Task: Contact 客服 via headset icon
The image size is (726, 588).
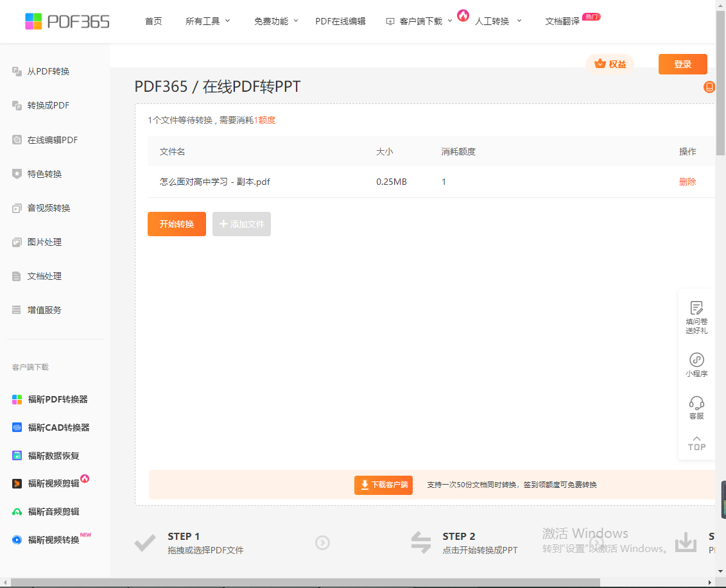Action: tap(696, 402)
